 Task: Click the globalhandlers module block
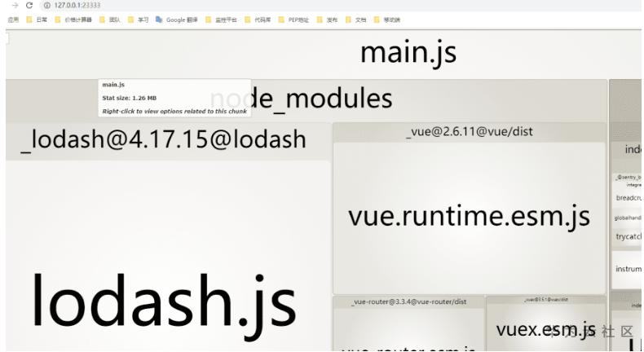pyautogui.click(x=628, y=218)
